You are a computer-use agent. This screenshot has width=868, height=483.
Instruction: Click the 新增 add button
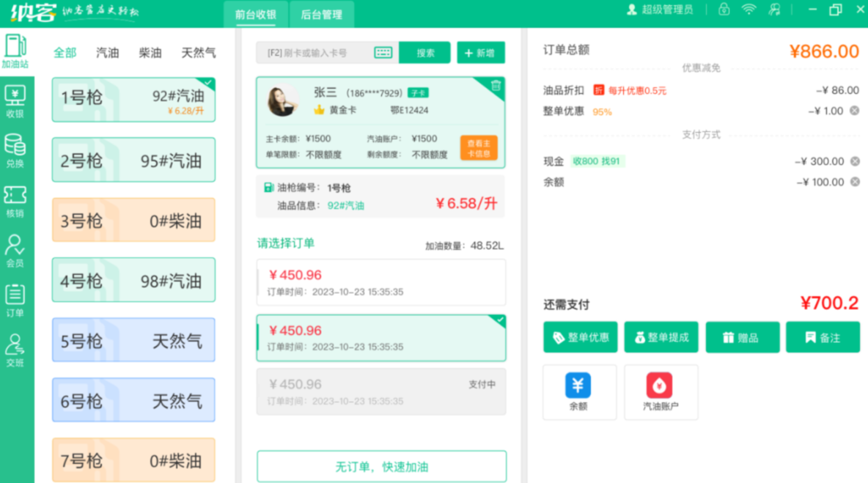point(480,53)
